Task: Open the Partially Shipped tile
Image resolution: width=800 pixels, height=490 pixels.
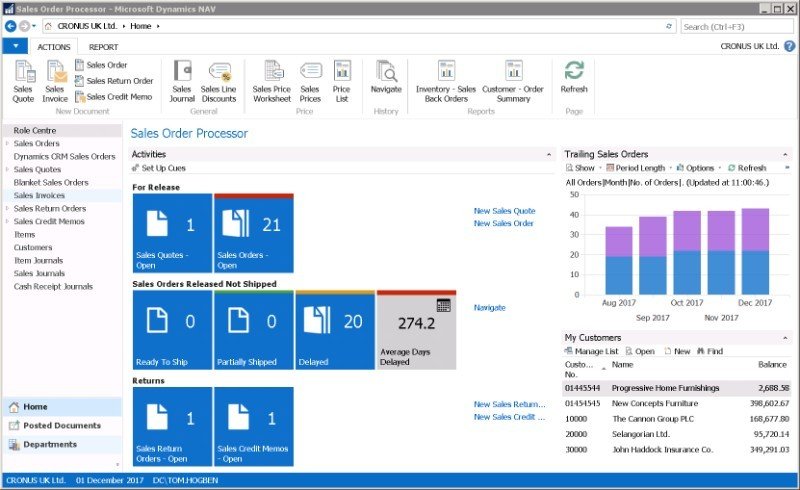Action: 254,330
